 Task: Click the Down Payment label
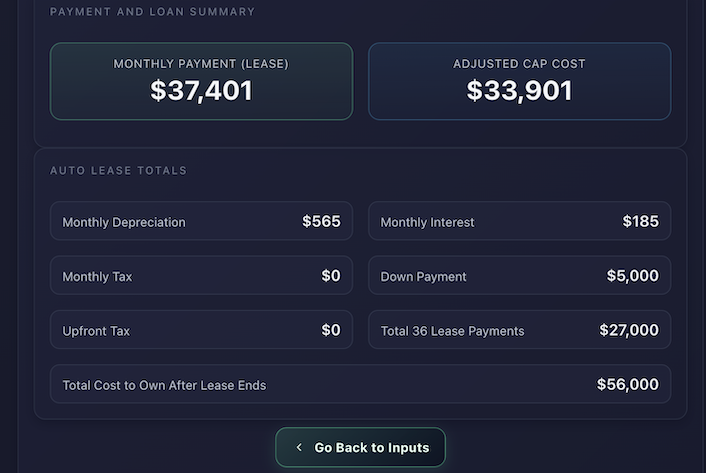pyautogui.click(x=423, y=276)
